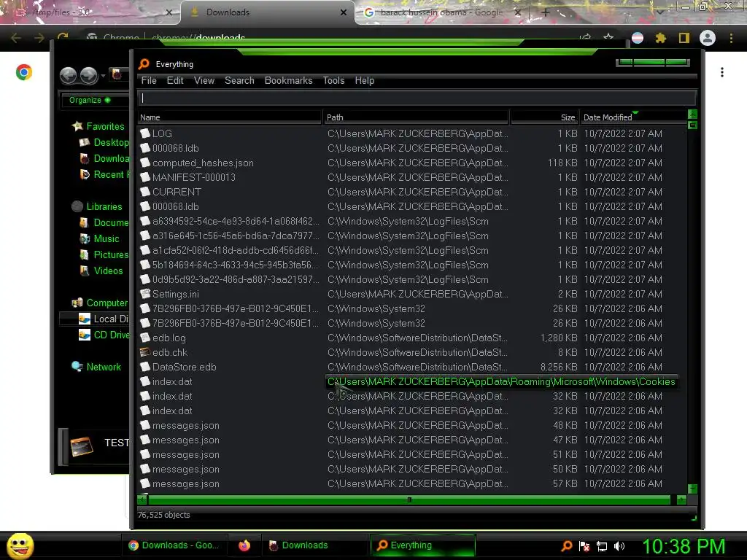Bookmark this page with star icon
747x560 pixels.
608,36
